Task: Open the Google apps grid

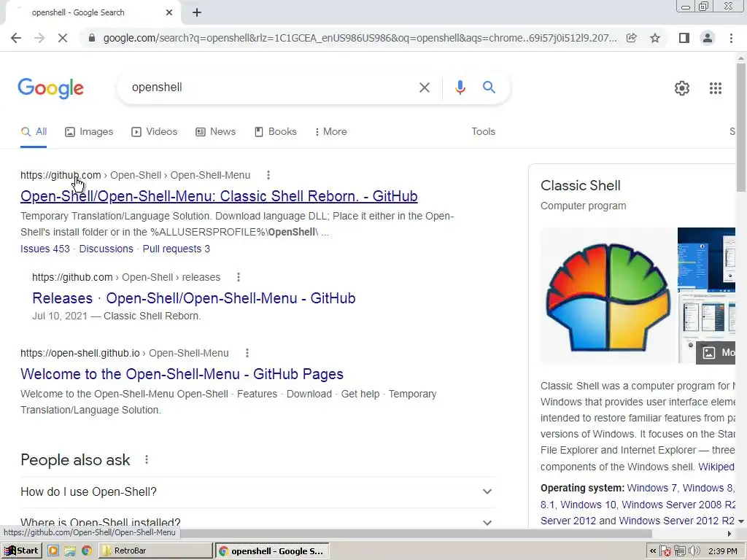Action: pos(716,88)
